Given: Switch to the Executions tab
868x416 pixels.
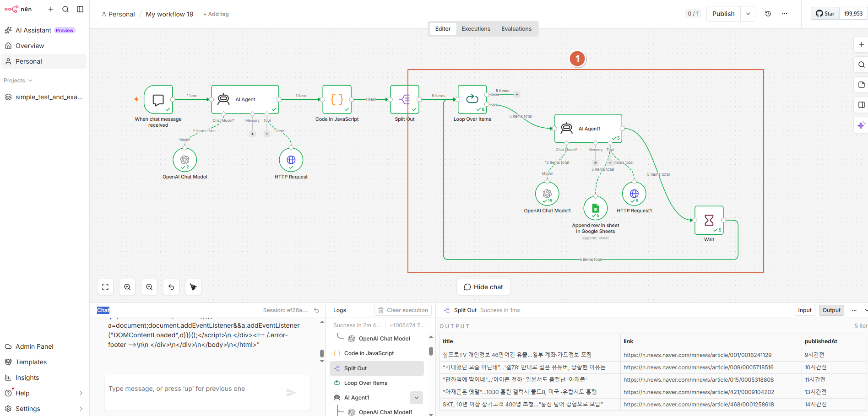Looking at the screenshot, I should (x=476, y=29).
